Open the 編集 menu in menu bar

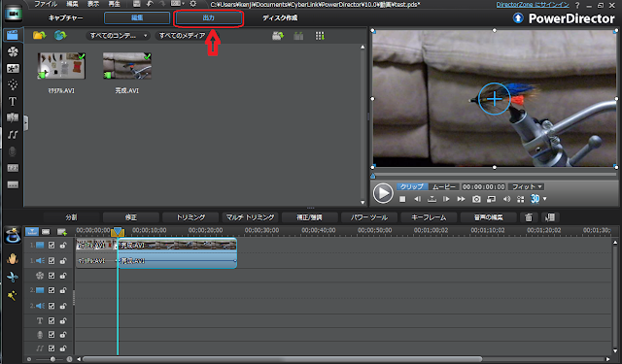(72, 4)
